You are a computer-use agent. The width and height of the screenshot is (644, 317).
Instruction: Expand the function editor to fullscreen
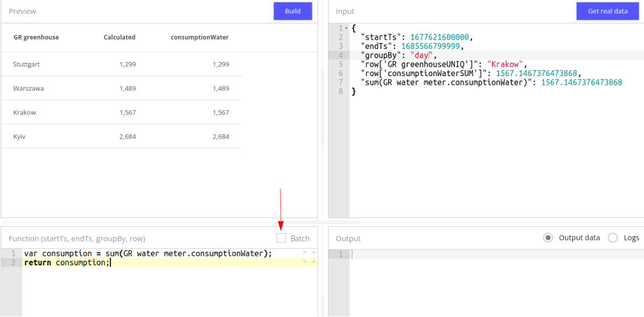pyautogui.click(x=310, y=256)
